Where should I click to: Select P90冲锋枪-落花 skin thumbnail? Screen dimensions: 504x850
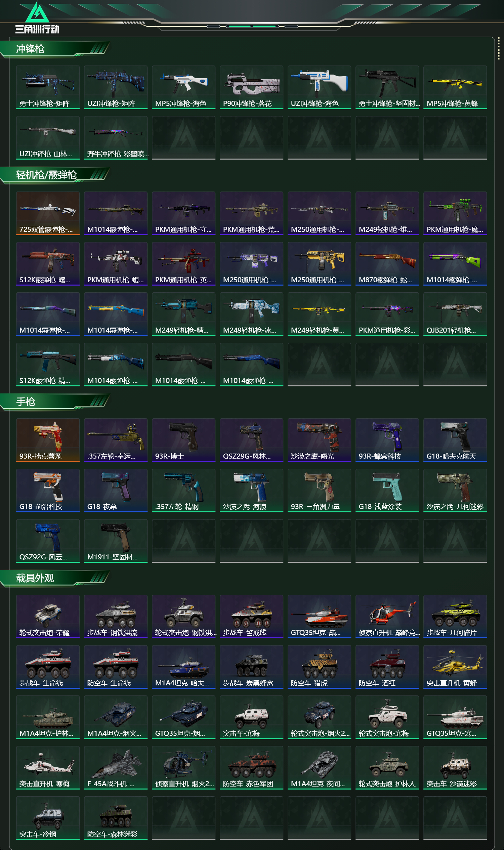pos(251,87)
